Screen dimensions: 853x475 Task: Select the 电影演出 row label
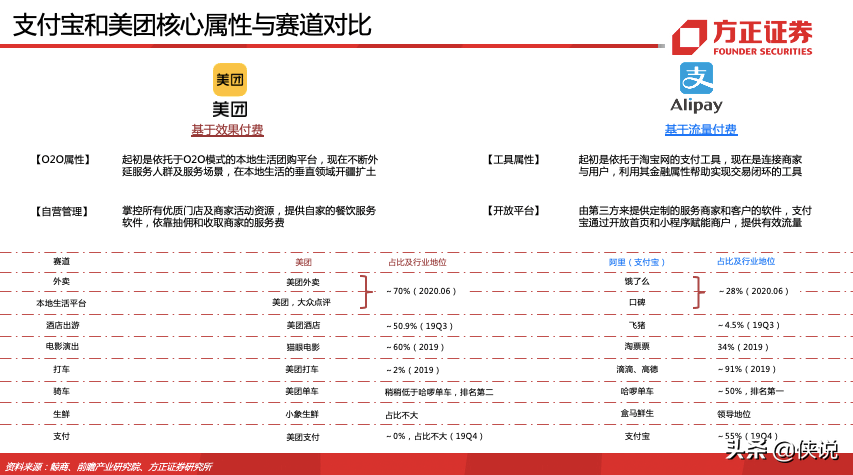(x=62, y=346)
